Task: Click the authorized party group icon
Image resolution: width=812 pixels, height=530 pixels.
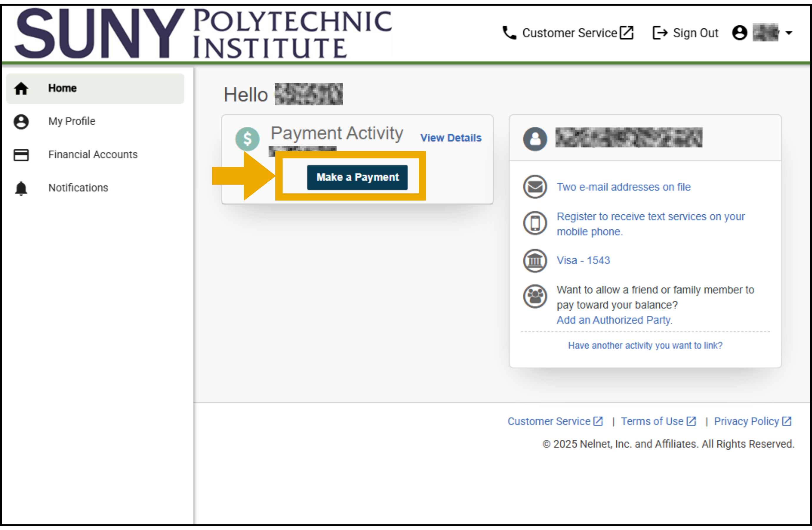Action: click(535, 297)
